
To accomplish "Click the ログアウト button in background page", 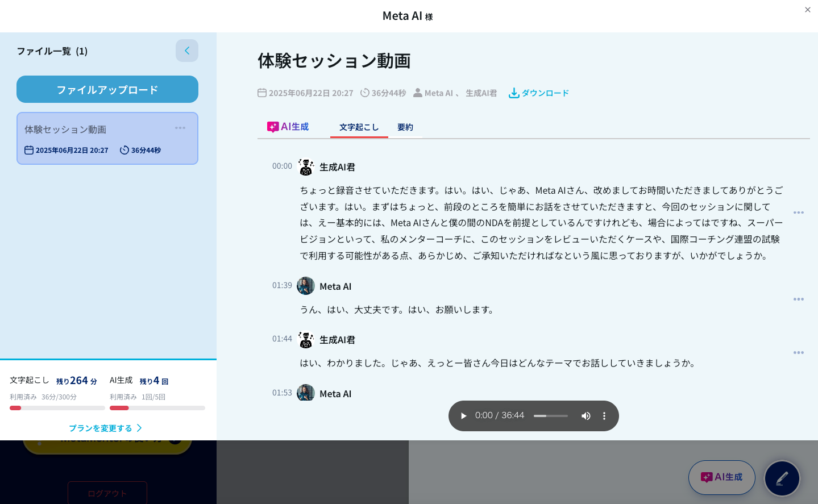I will (107, 493).
